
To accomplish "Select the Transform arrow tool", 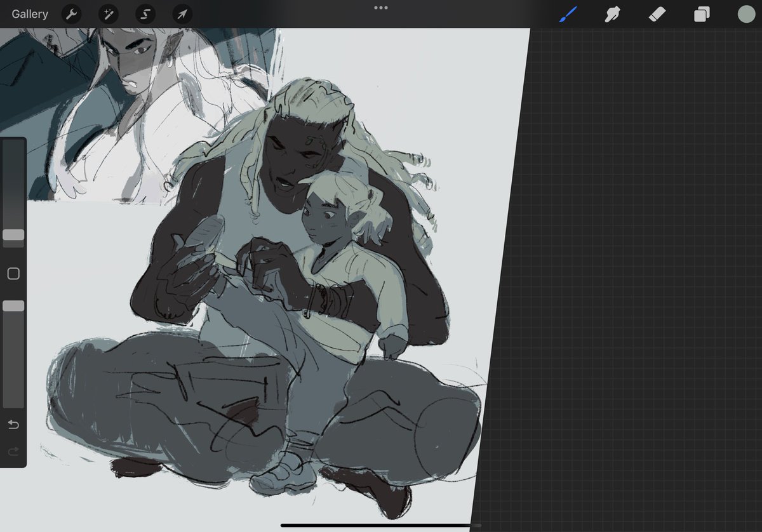I will [182, 14].
